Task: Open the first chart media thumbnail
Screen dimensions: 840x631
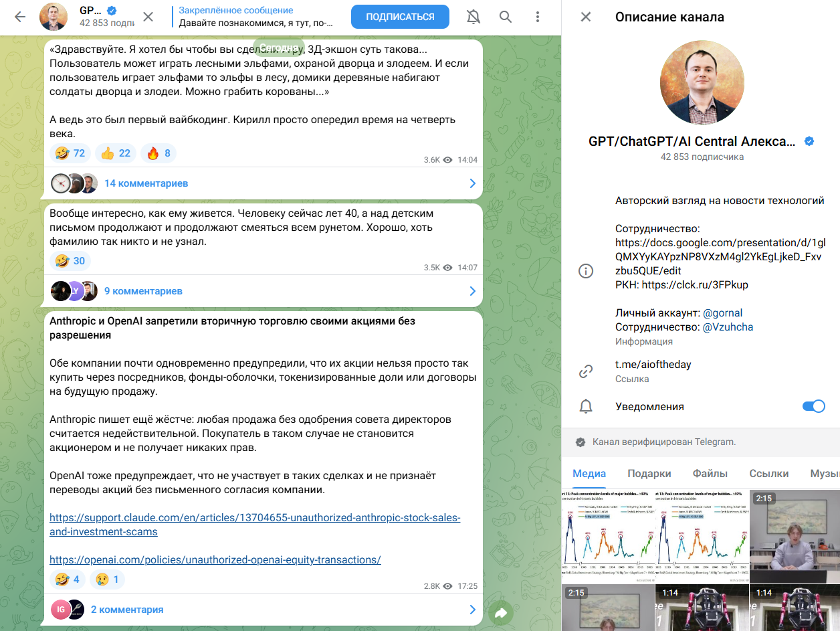Action: (x=608, y=536)
